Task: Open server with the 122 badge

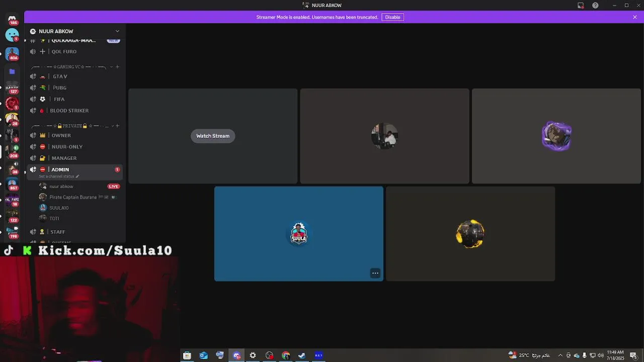Action: click(x=12, y=216)
